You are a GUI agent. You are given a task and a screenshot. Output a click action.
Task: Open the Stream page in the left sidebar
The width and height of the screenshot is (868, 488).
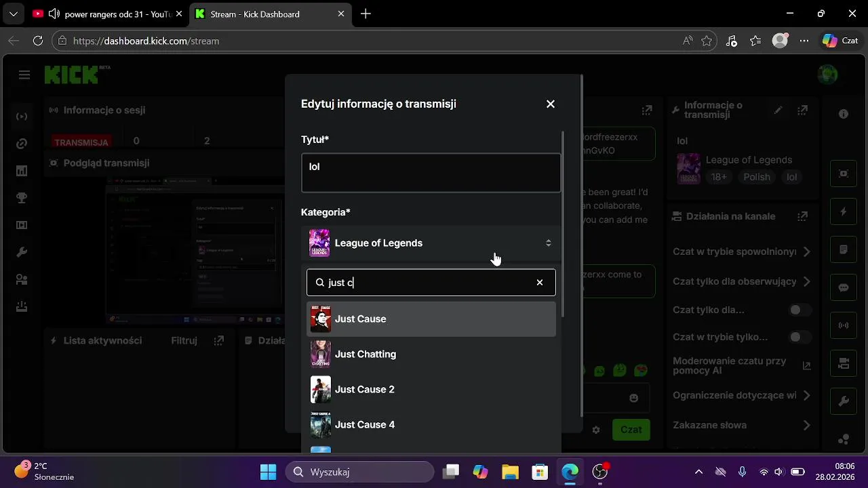22,117
